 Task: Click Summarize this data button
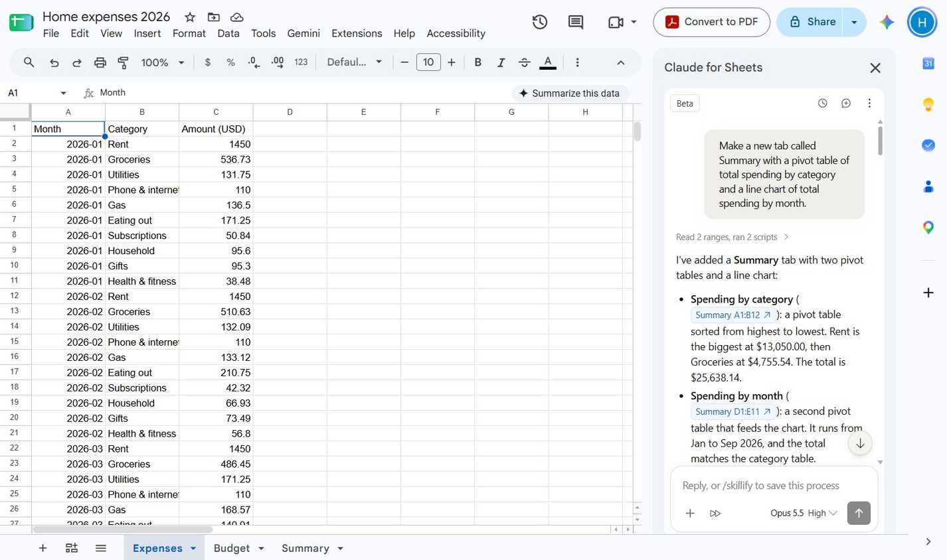570,93
